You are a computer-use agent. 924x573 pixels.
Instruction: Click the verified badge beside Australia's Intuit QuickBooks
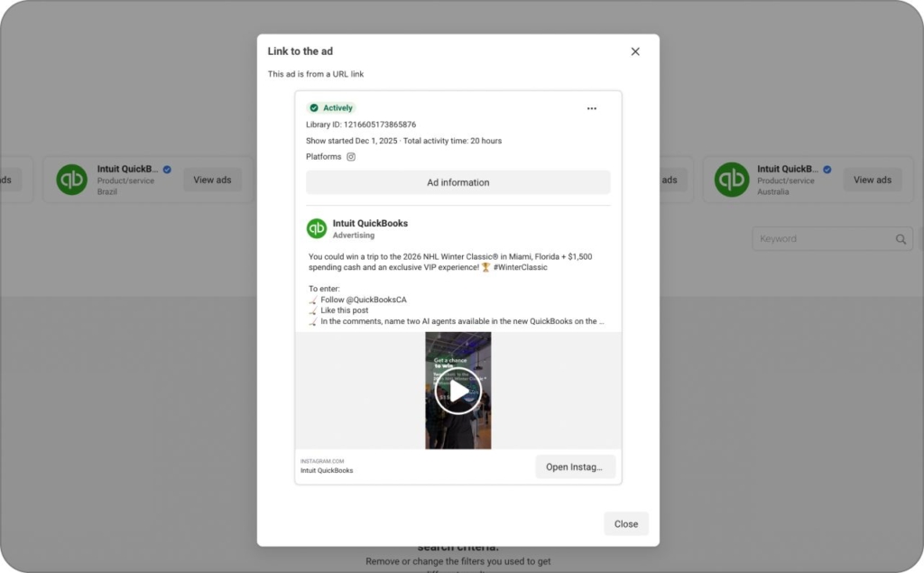pyautogui.click(x=827, y=169)
